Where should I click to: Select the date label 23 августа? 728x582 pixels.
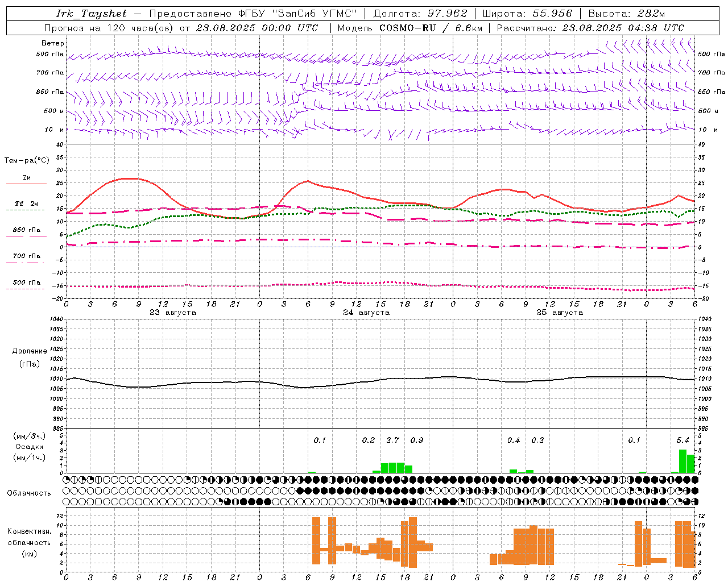(x=173, y=313)
